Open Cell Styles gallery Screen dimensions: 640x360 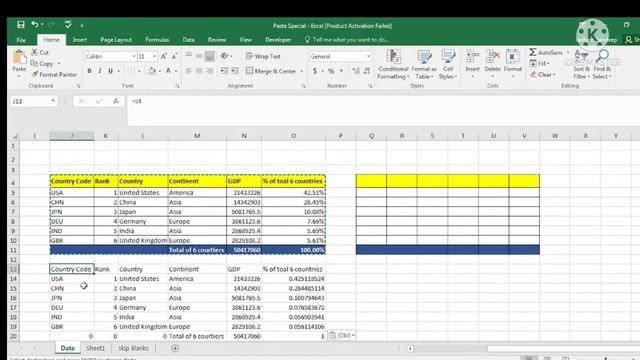pyautogui.click(x=448, y=64)
